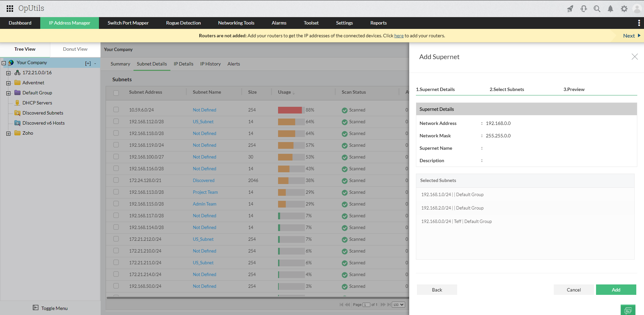Switch to the IP Details tab
This screenshot has width=644, height=315.
[x=183, y=64]
